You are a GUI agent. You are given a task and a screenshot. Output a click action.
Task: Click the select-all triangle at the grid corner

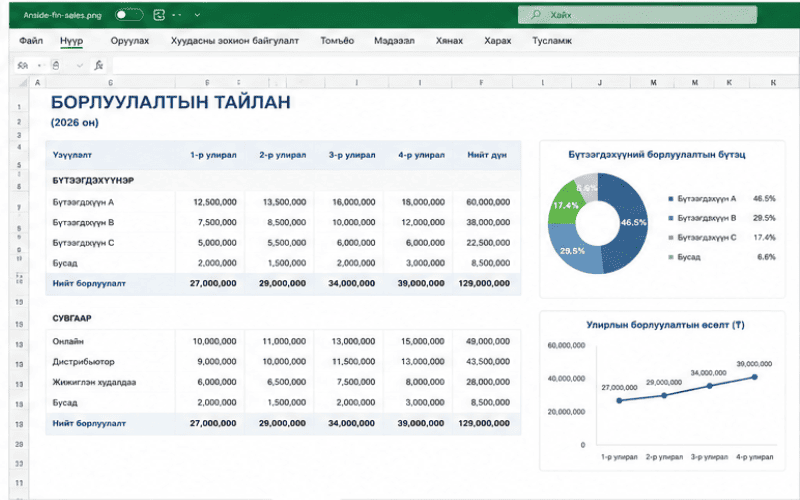[22, 82]
